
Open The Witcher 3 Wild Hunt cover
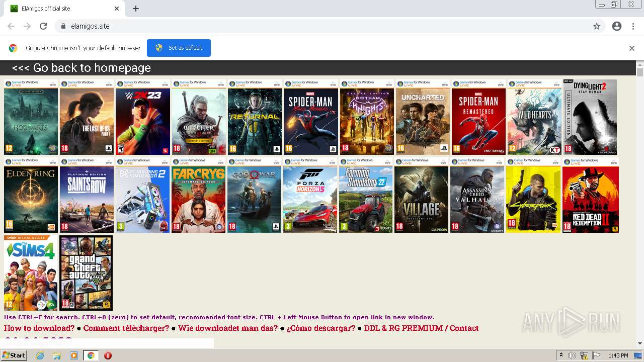[x=199, y=117]
